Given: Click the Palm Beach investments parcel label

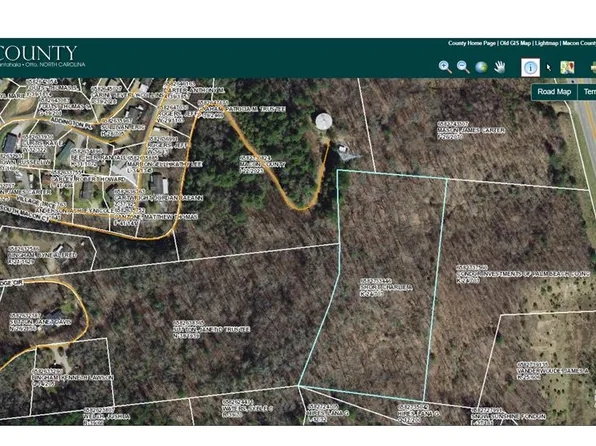Looking at the screenshot, I should (522, 274).
